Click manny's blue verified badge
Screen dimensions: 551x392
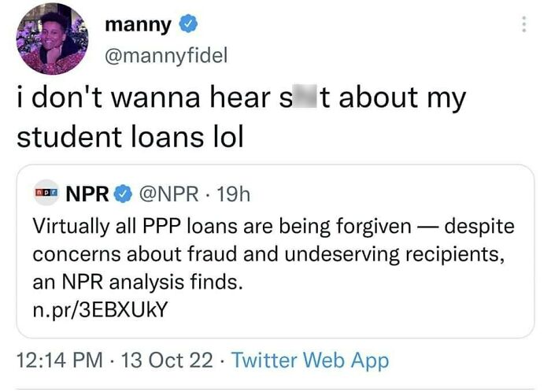coord(187,24)
